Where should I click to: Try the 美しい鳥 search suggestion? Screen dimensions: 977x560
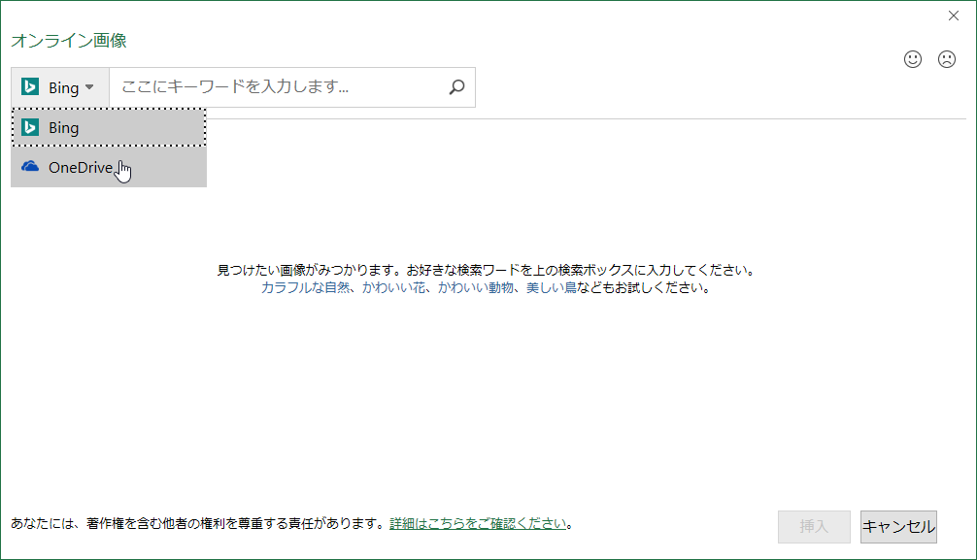(x=551, y=288)
